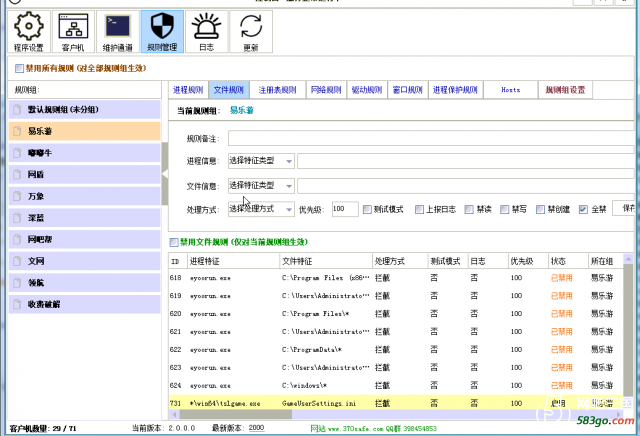Click the rule table vertical scrollbar thumb
Image resolution: width=640 pixels, height=436 pixels.
628,330
